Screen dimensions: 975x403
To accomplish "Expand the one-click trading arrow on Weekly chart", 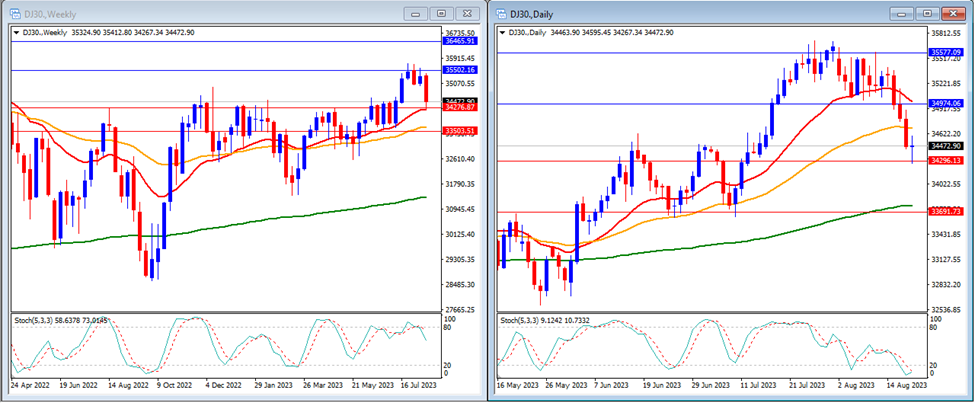I will 15,32.
